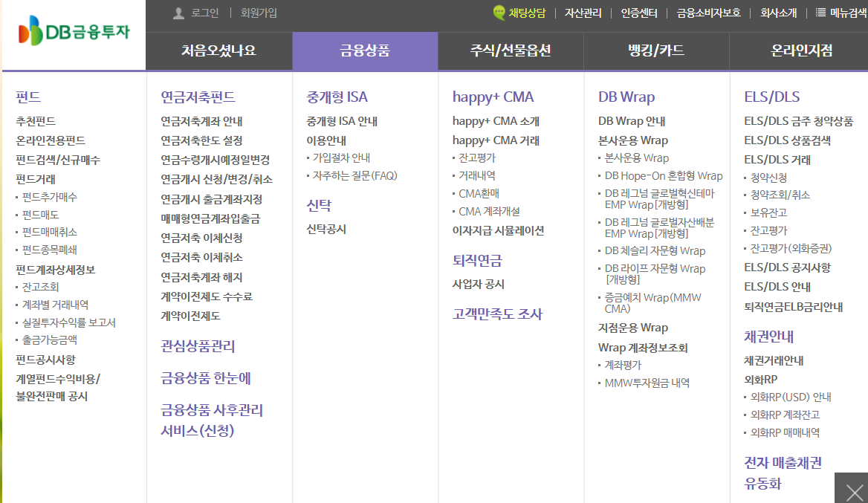Open the 온라인지점 tab
This screenshot has width=868, height=503.
[x=800, y=51]
